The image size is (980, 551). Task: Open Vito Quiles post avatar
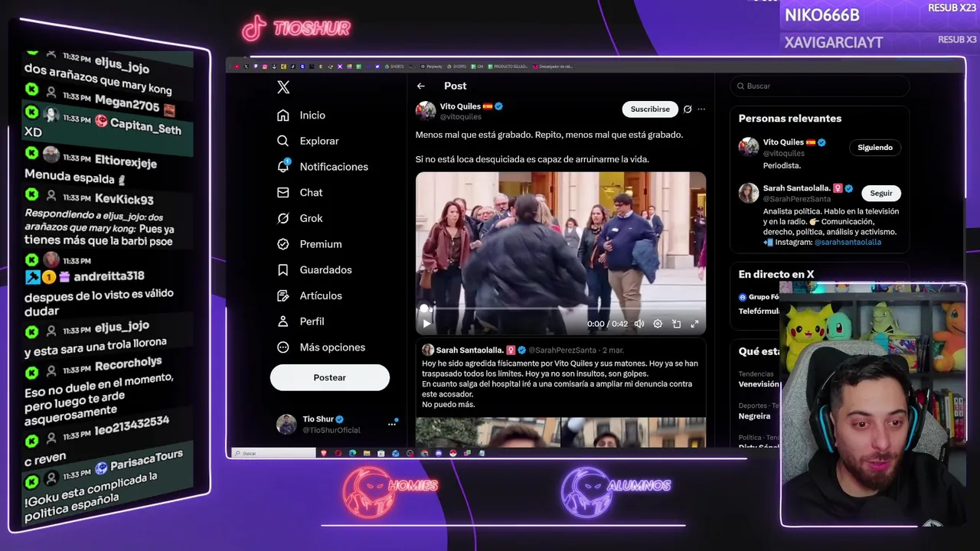tap(426, 111)
